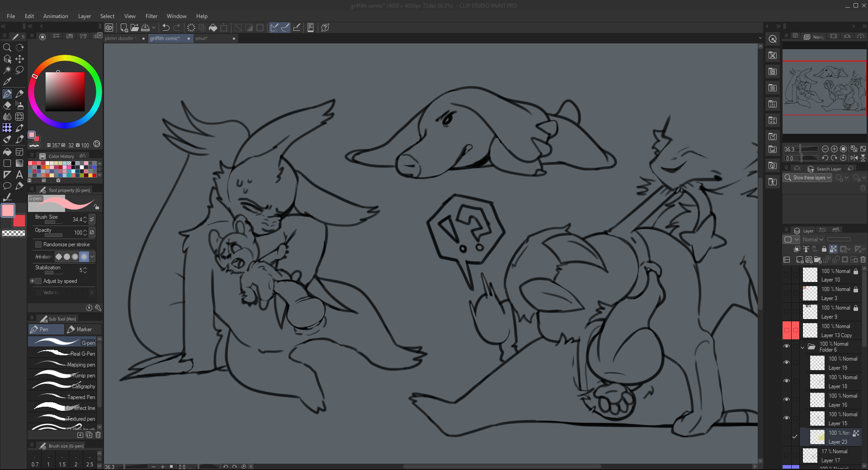Viewport: 868px width, 470px height.
Task: Click Flip horizontal icon in Navigator panel
Action: [854, 158]
